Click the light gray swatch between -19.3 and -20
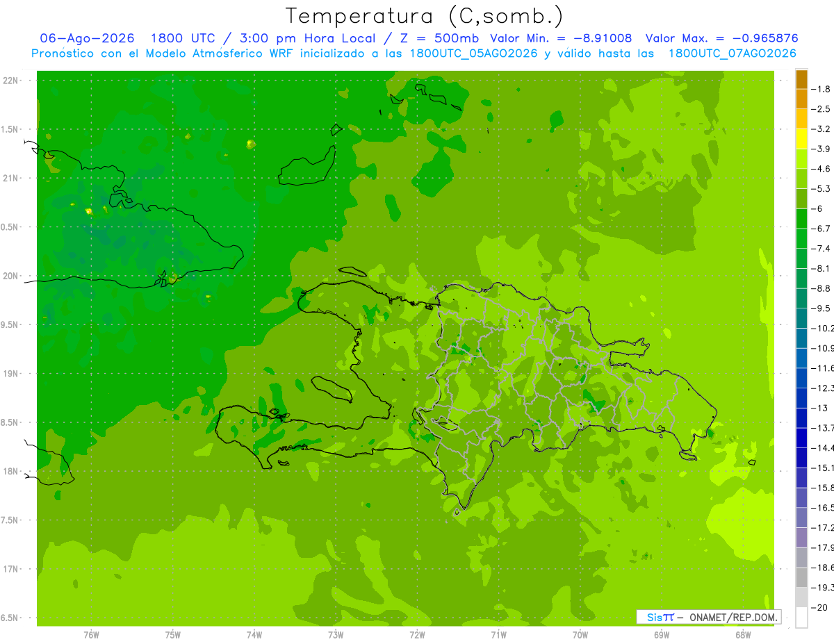This screenshot has height=644, width=834. tap(801, 597)
